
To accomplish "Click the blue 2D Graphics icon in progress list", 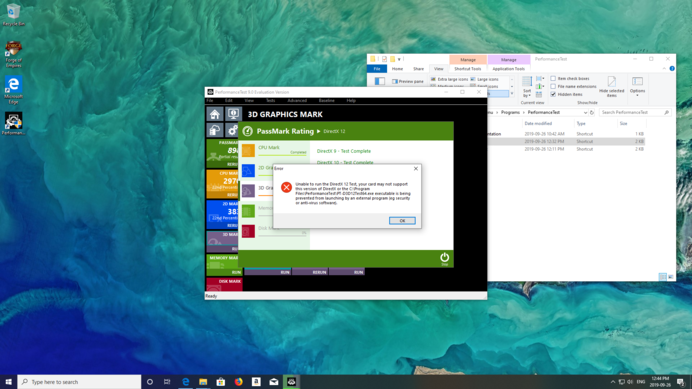I will pyautogui.click(x=248, y=170).
